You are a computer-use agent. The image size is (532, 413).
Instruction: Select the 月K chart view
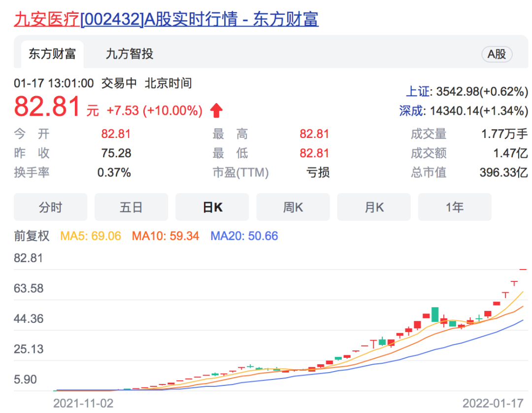click(373, 207)
